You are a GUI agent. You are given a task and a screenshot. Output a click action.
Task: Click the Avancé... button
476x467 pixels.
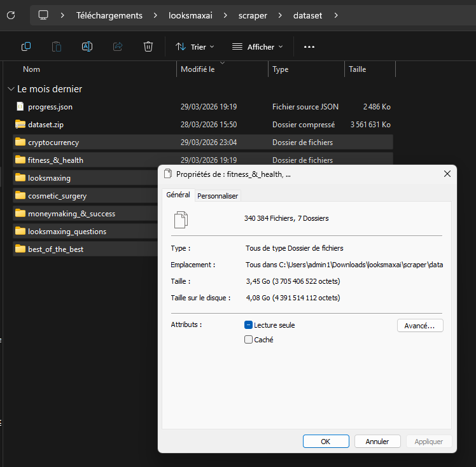tap(420, 325)
